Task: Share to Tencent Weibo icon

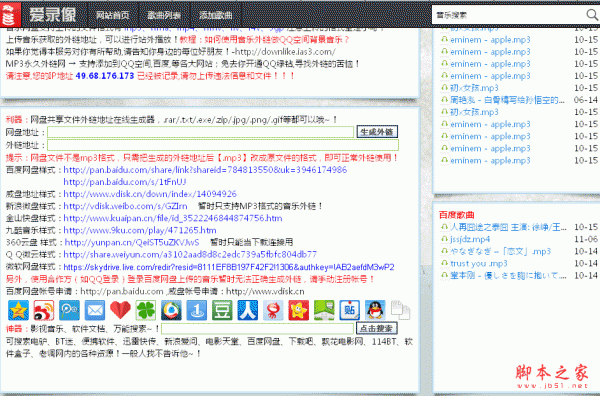Action: (69, 310)
